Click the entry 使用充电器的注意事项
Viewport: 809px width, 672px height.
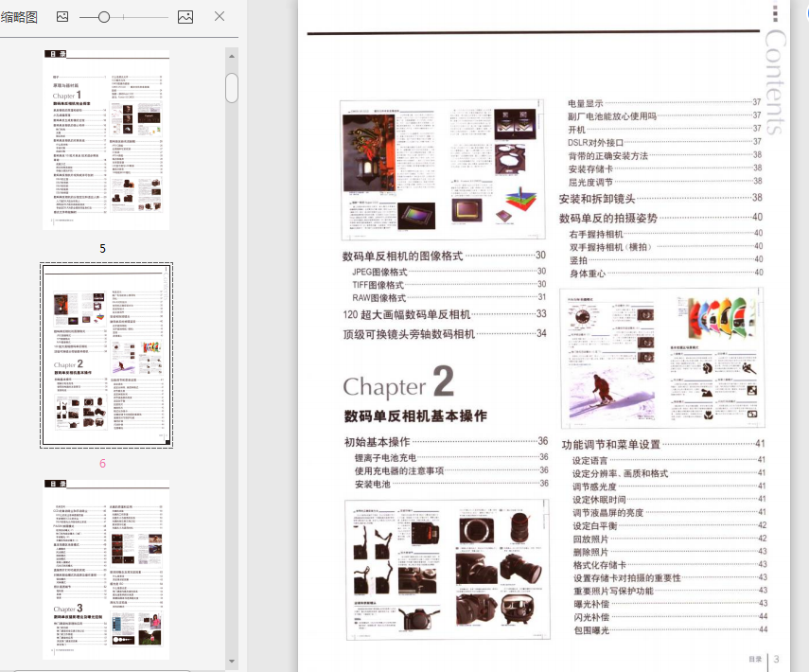point(399,470)
